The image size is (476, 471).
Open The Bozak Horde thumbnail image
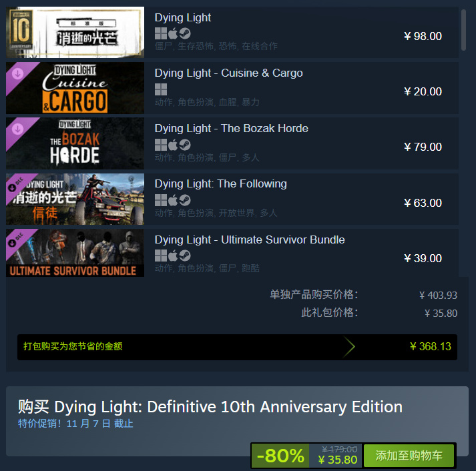(75, 143)
